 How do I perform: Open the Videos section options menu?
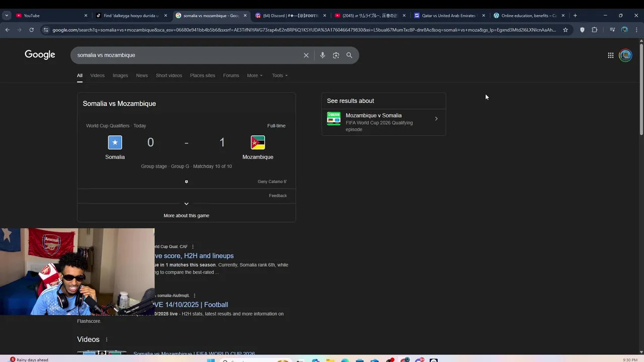(107, 340)
